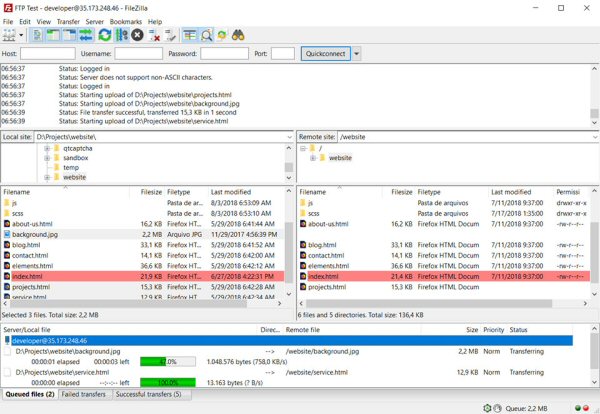The width and height of the screenshot is (600, 414).
Task: Open the Site Manager icon
Action: 9,35
